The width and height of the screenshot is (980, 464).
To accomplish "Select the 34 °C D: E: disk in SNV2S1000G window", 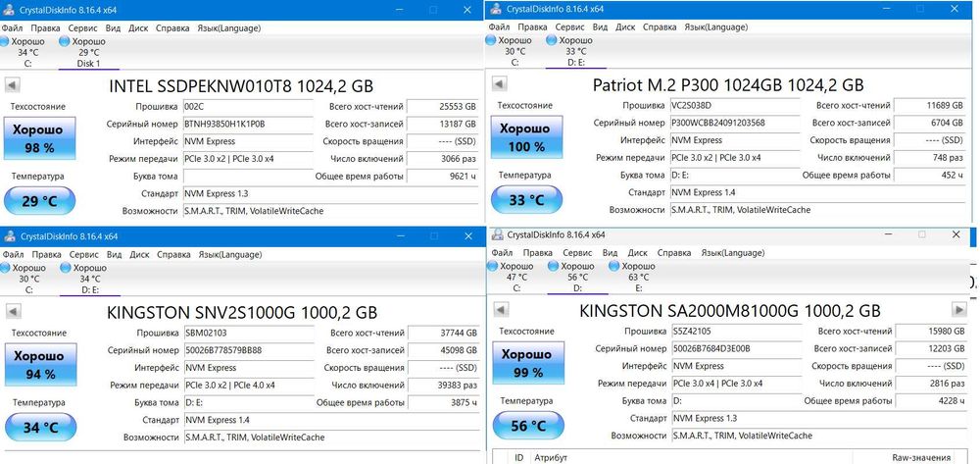I will click(x=89, y=279).
